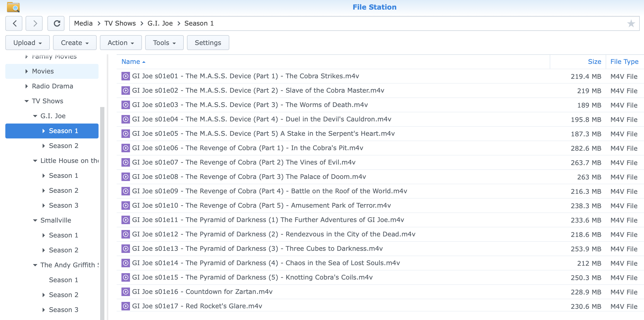The height and width of the screenshot is (320, 644).
Task: Click video icon of s01e05 A Stake in the Serpent's Heart
Action: 126,134
